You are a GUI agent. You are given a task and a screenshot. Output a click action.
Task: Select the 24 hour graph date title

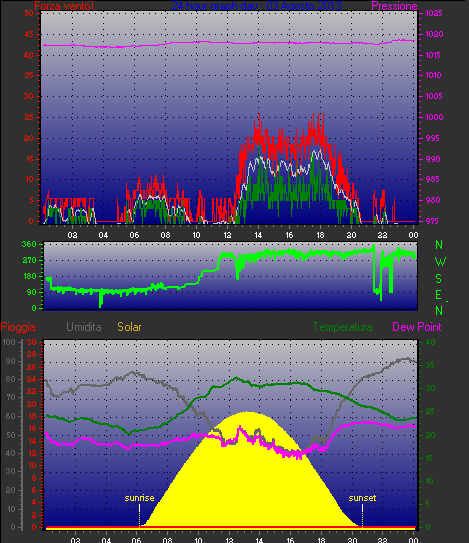coord(257,6)
